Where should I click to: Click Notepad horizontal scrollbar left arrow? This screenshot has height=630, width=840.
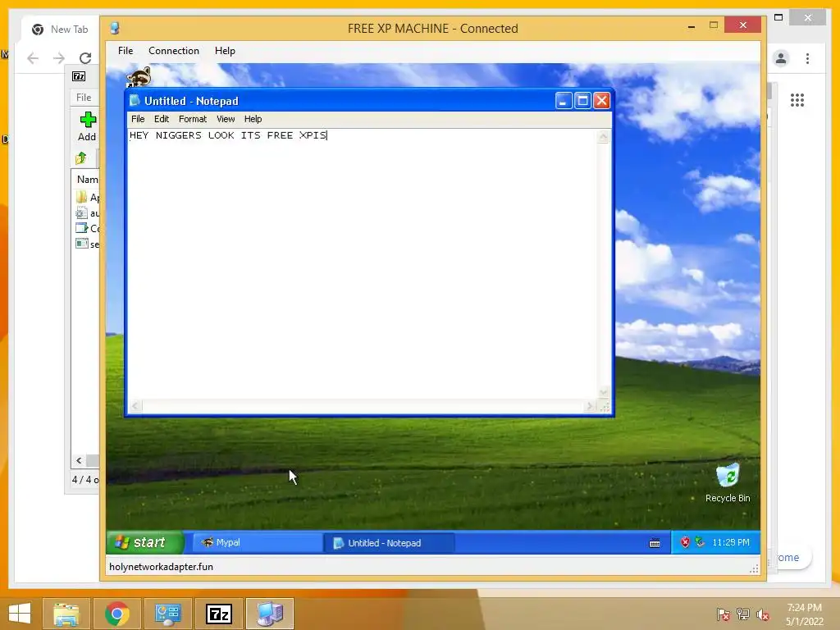(135, 406)
